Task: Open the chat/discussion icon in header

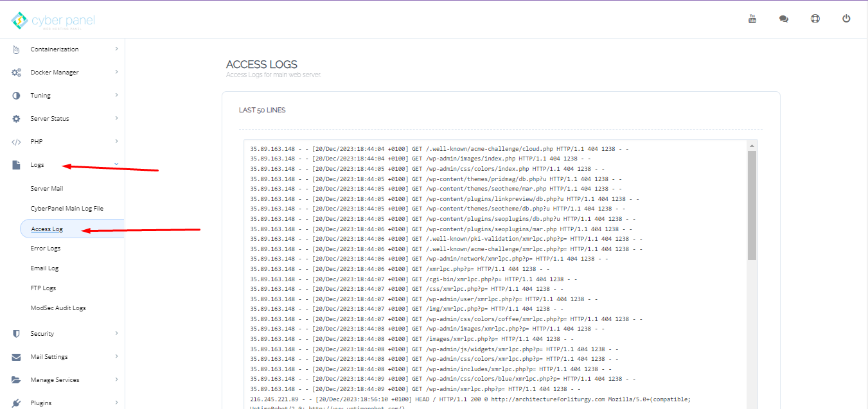Action: click(x=783, y=19)
